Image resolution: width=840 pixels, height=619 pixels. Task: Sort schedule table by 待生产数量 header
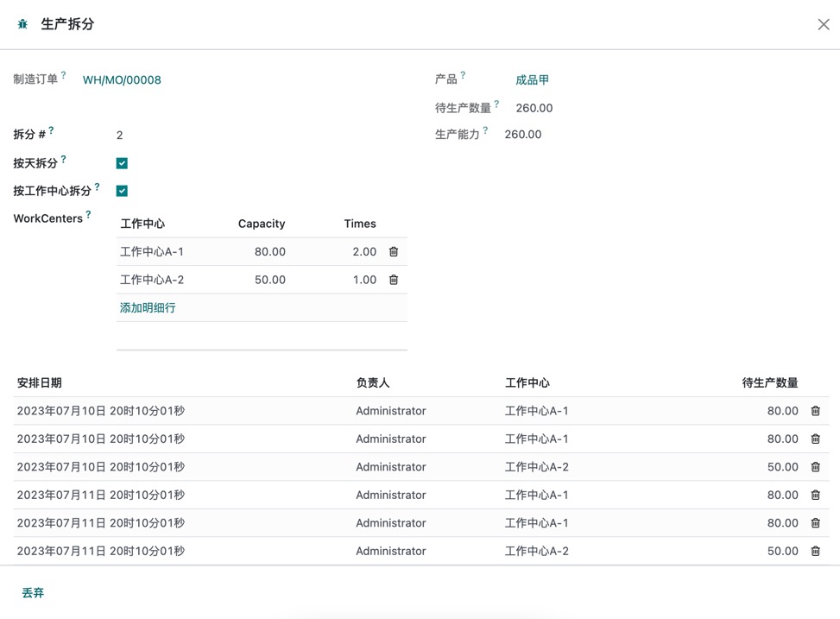[x=769, y=382]
